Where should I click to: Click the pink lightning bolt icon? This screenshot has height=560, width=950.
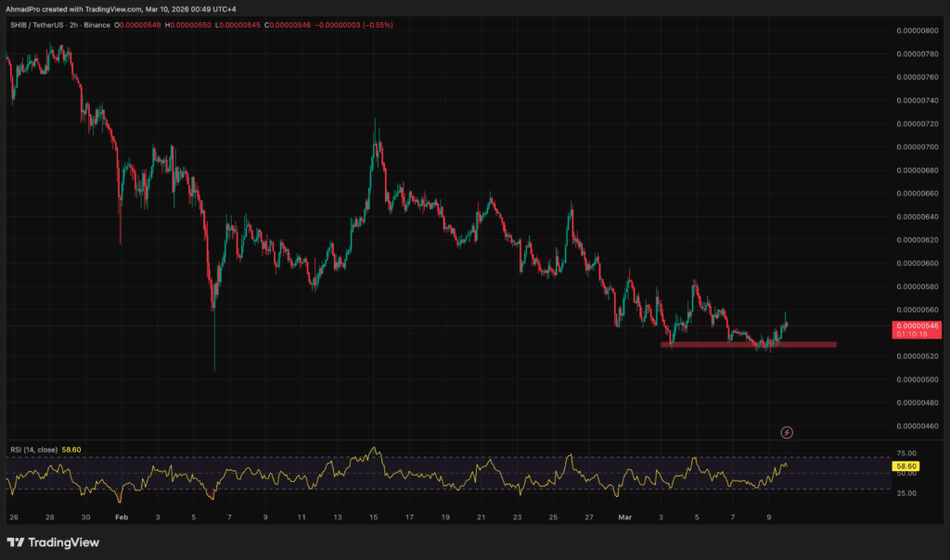coord(787,432)
